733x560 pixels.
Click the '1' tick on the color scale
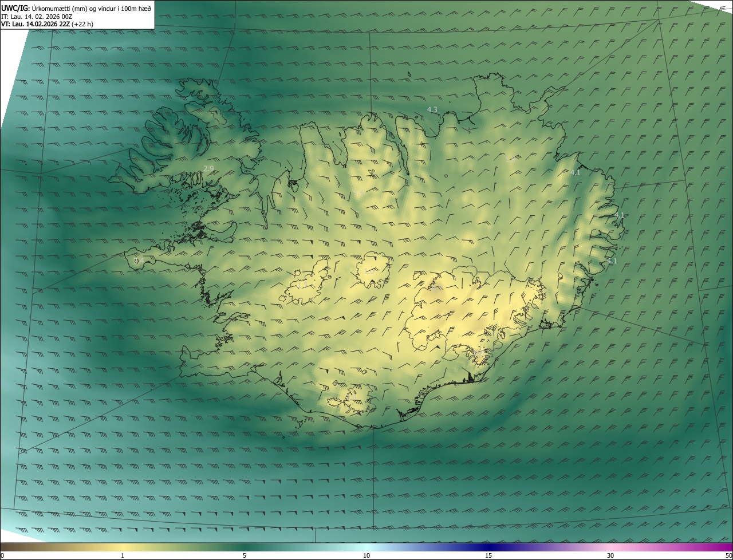[x=122, y=555]
